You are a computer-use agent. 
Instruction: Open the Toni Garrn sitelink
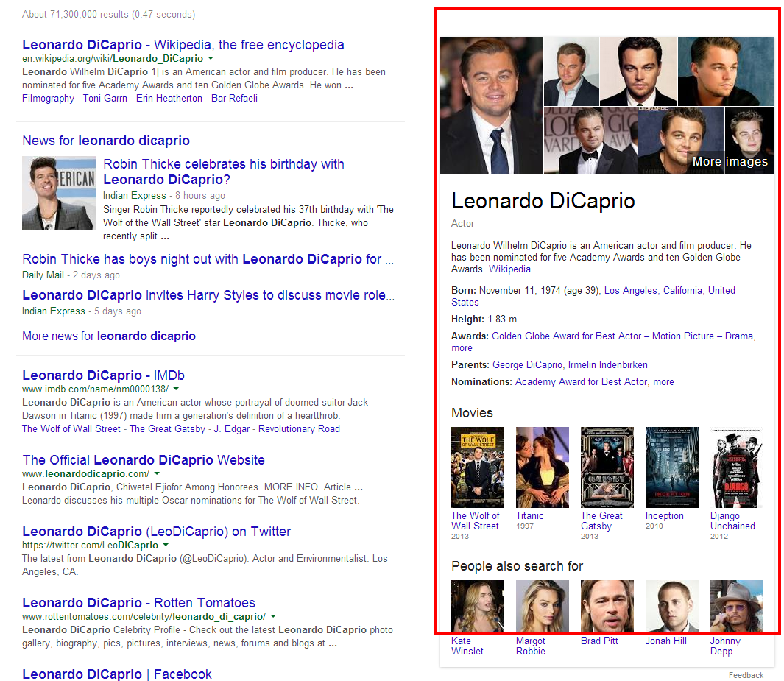pyautogui.click(x=105, y=99)
